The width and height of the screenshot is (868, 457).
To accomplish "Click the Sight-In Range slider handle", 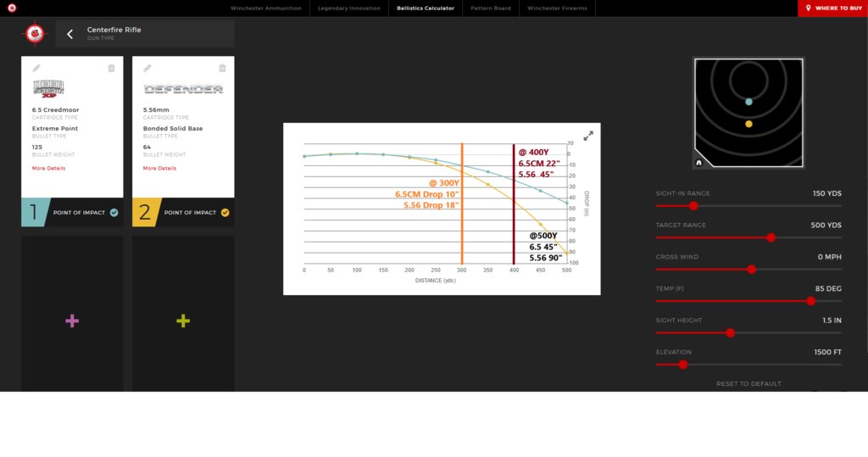I will point(693,206).
